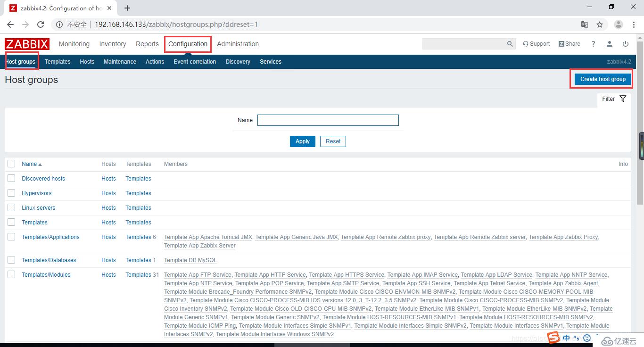This screenshot has width=644, height=347.
Task: Switch to Maintenance submenu
Action: click(120, 62)
